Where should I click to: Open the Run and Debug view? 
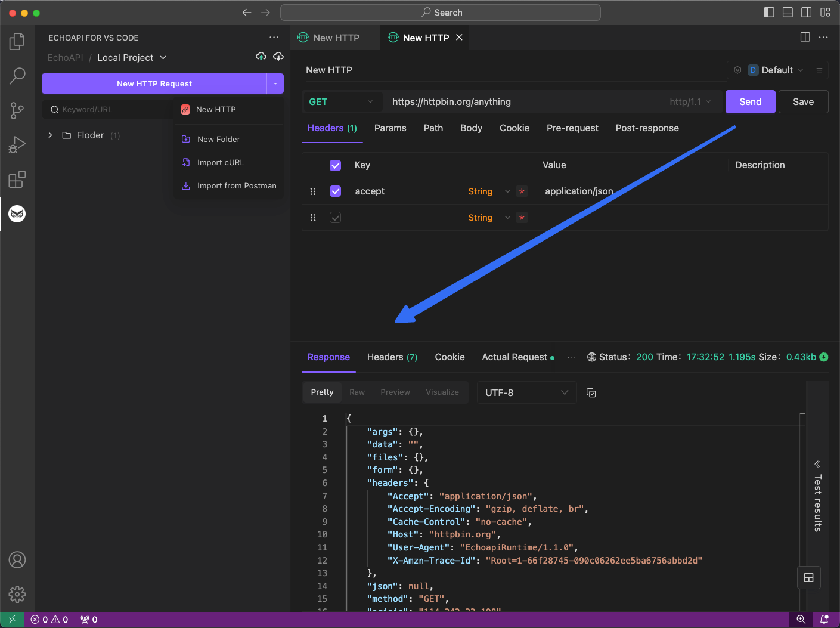tap(17, 145)
